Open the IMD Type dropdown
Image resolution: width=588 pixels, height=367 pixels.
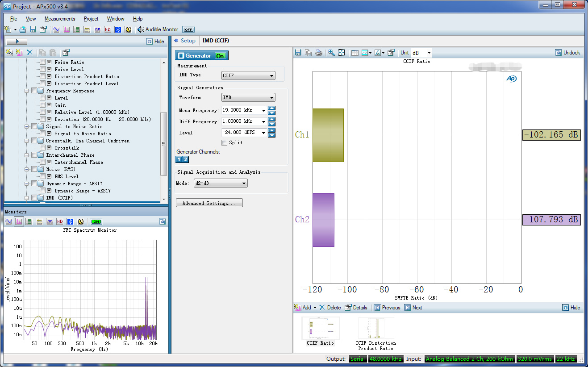249,76
